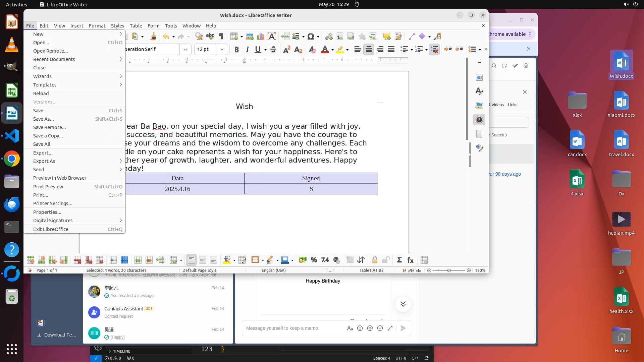This screenshot has width=644, height=362.
Task: Click the Sum formula icon
Action: (399, 260)
